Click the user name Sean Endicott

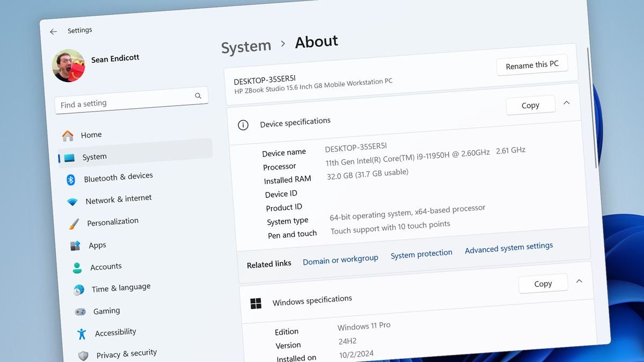click(x=115, y=58)
